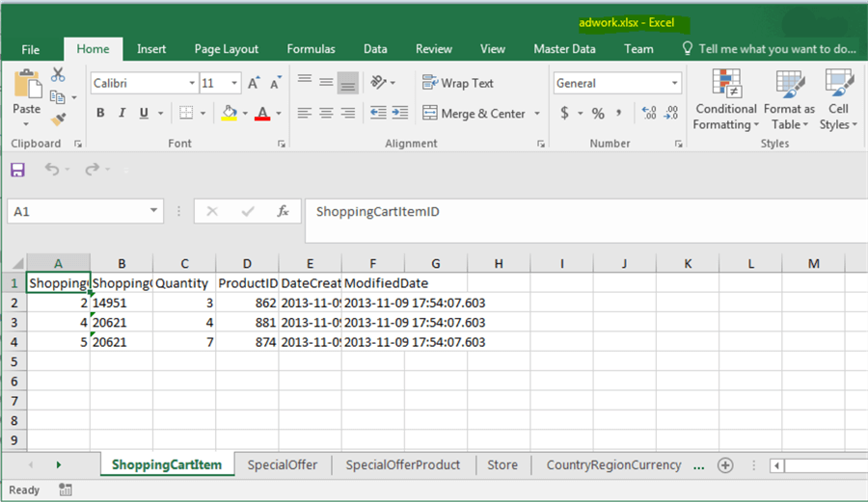Open the font size 11 dropdown
Image resolution: width=868 pixels, height=502 pixels.
tap(234, 83)
